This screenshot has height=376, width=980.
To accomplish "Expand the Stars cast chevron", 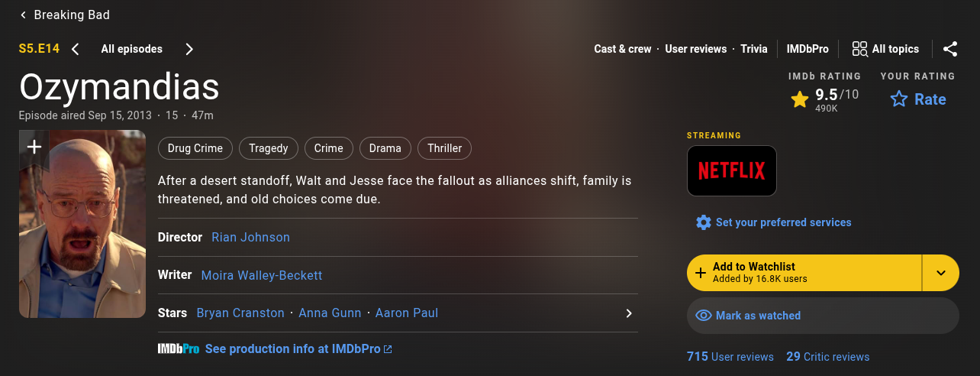I will [x=629, y=313].
